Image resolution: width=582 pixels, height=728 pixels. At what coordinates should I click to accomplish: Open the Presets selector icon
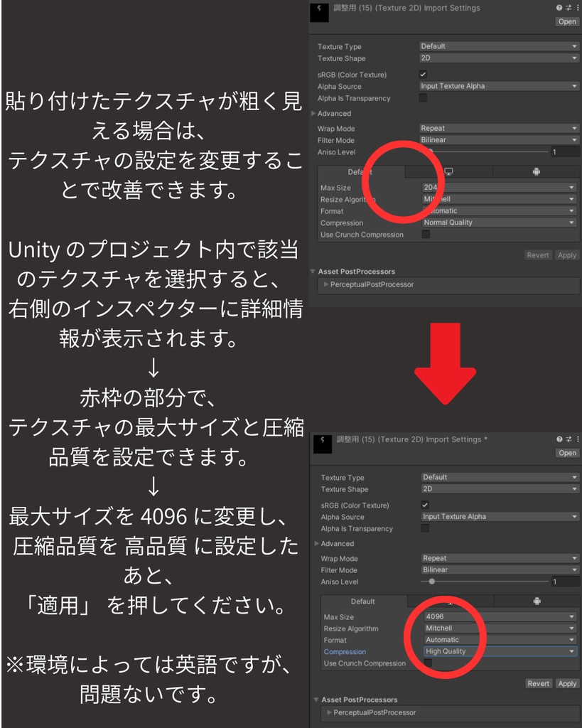point(568,8)
